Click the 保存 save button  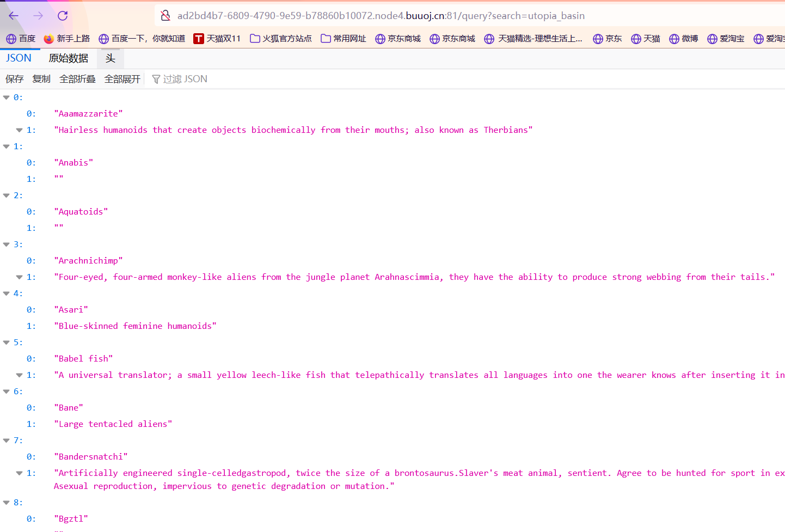pyautogui.click(x=15, y=79)
